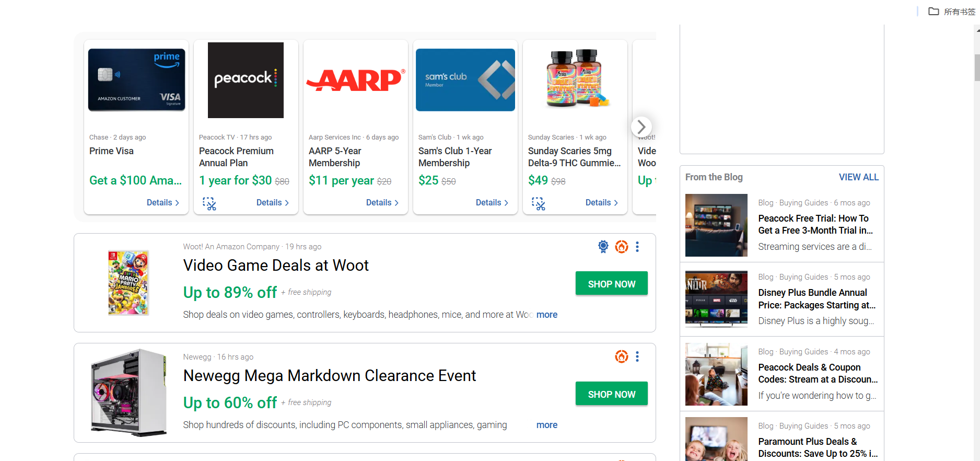Screen dimensions: 980x461
Task: Open Details for Sam's Club 1-Year Membership
Action: coord(492,203)
